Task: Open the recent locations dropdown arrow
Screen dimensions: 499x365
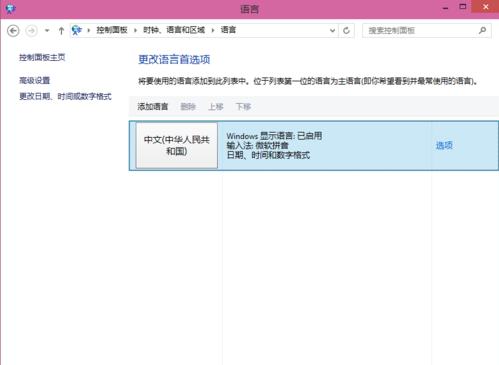Action: (x=47, y=31)
